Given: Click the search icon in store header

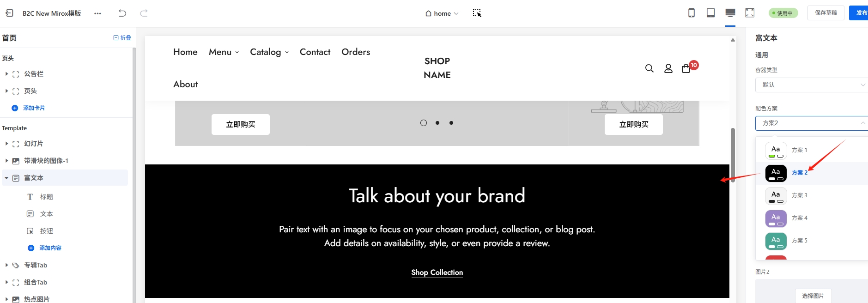Looking at the screenshot, I should 649,68.
